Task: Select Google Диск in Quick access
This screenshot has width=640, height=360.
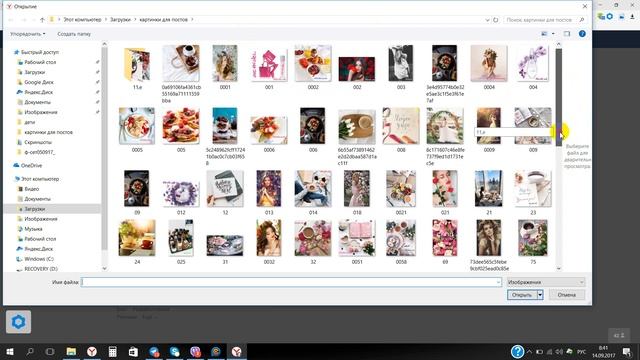Action: pos(38,82)
